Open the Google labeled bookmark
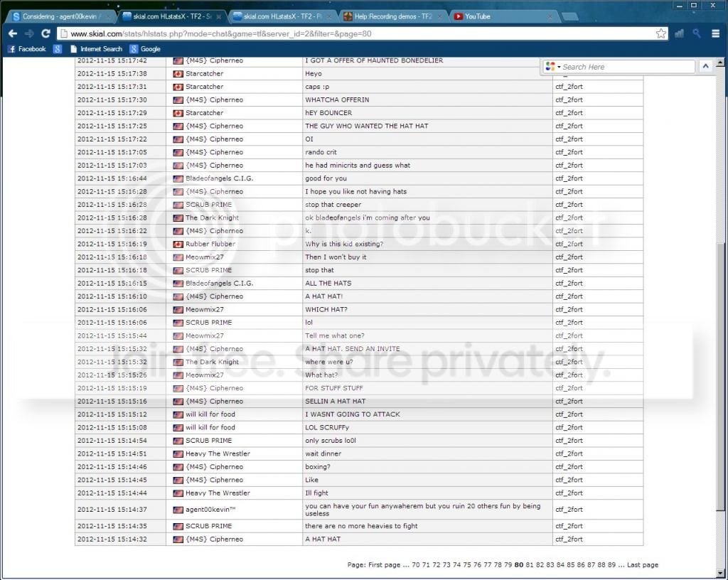Image resolution: width=728 pixels, height=580 pixels. coord(145,49)
